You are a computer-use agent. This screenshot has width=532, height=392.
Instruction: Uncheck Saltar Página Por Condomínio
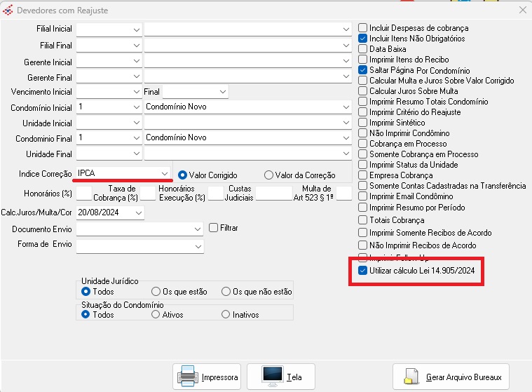pyautogui.click(x=362, y=70)
